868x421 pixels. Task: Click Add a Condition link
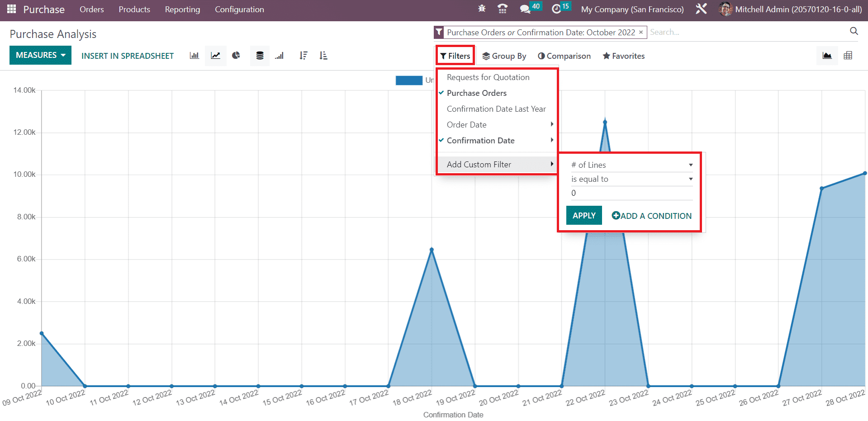click(x=651, y=216)
